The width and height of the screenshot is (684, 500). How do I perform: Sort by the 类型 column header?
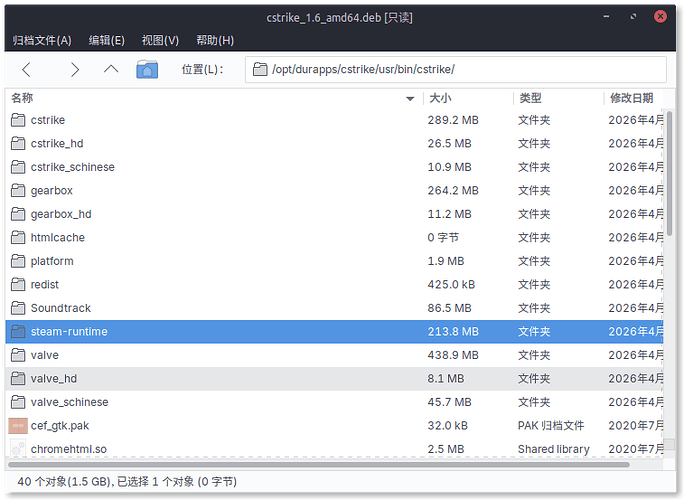558,98
